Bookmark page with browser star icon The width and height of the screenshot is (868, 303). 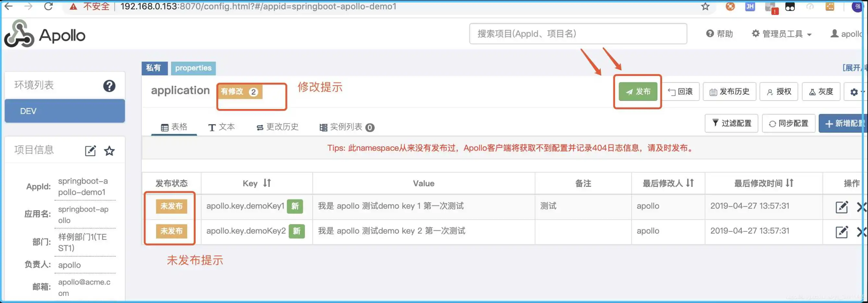tap(705, 6)
